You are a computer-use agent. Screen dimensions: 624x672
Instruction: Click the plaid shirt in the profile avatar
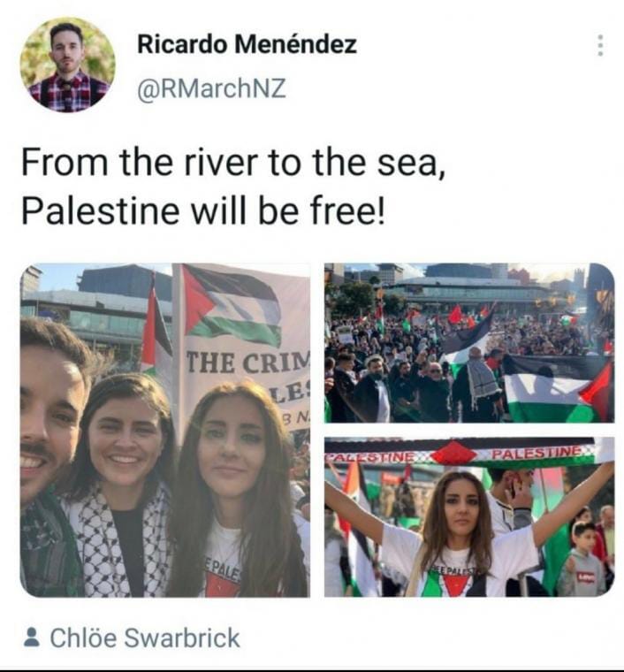tap(67, 92)
